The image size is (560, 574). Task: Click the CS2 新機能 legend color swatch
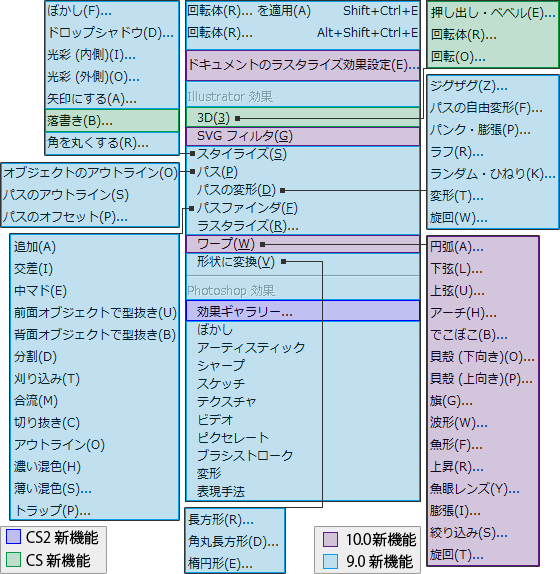(13, 537)
